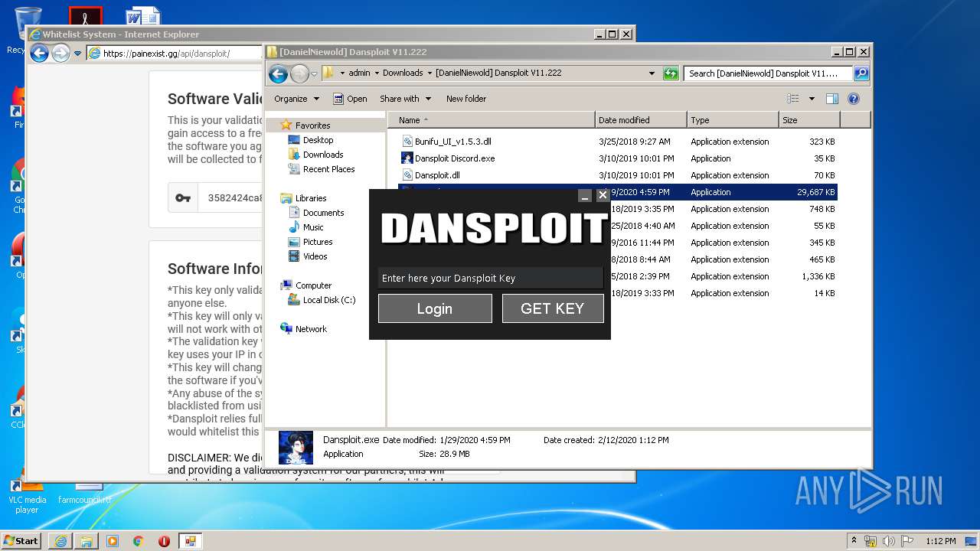Sort files by the Size column
The height and width of the screenshot is (551, 980).
[x=809, y=120]
